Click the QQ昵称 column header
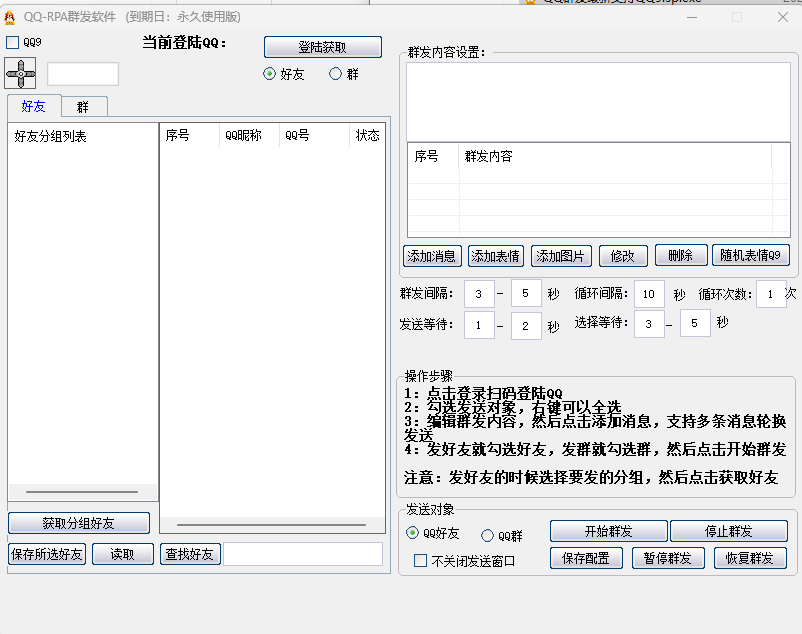 click(250, 135)
